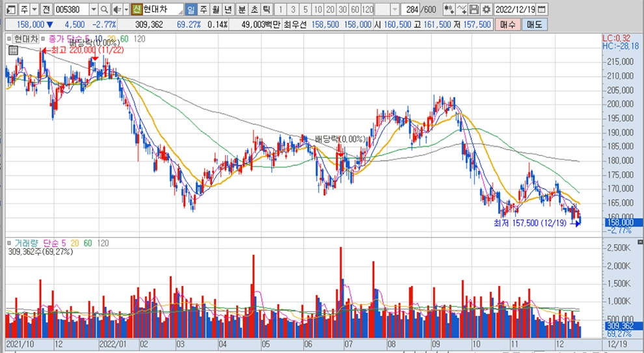Select the 분 minute chart tab
This screenshot has height=353, width=644.
tap(242, 10)
